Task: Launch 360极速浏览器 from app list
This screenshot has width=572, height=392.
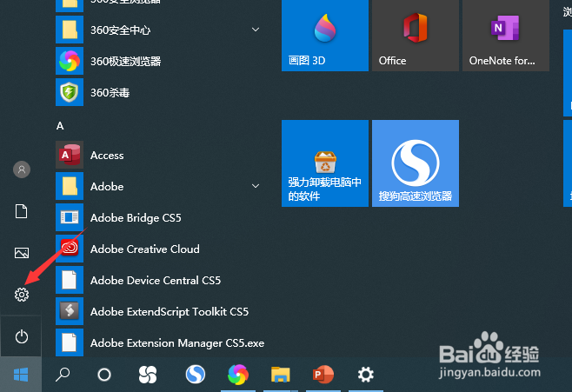Action: 161,61
